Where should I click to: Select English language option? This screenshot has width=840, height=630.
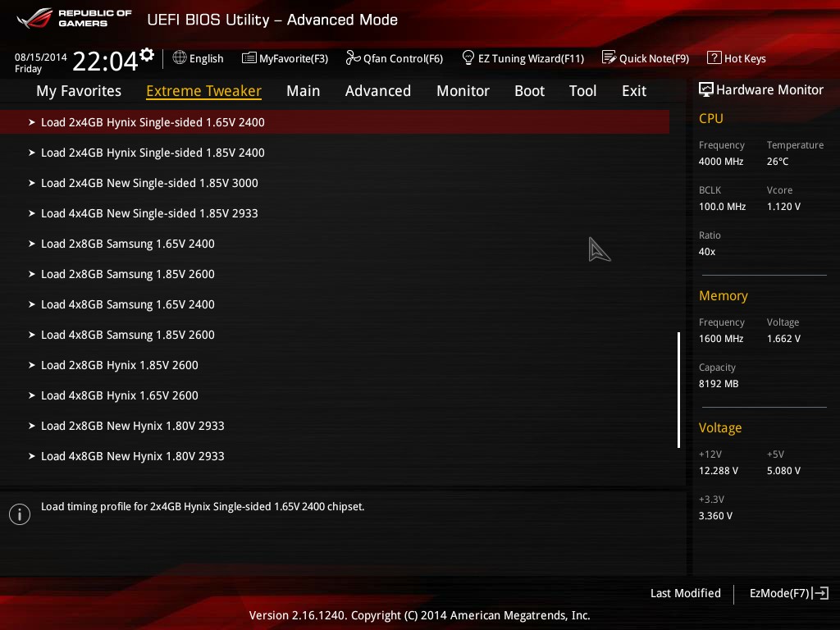[206, 58]
